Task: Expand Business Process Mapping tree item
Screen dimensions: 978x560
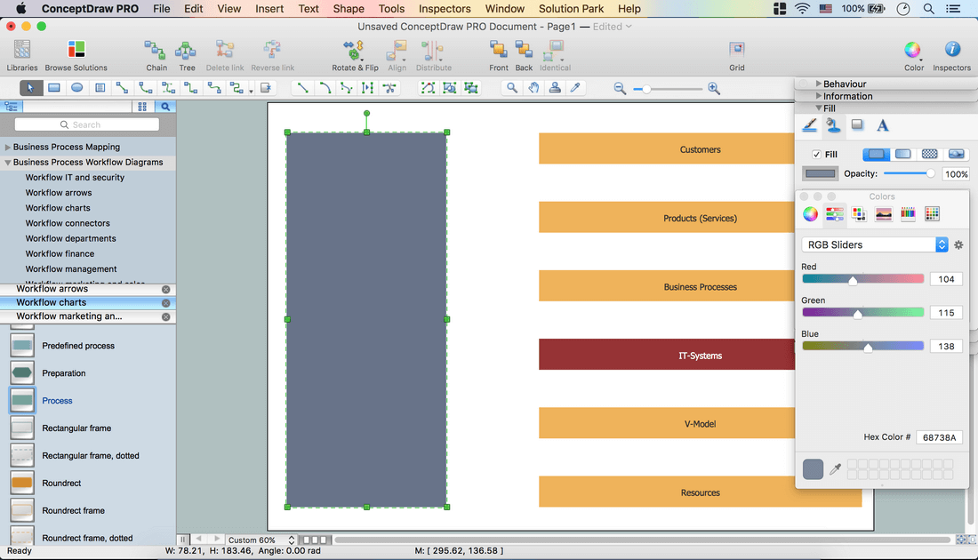Action: pyautogui.click(x=8, y=148)
